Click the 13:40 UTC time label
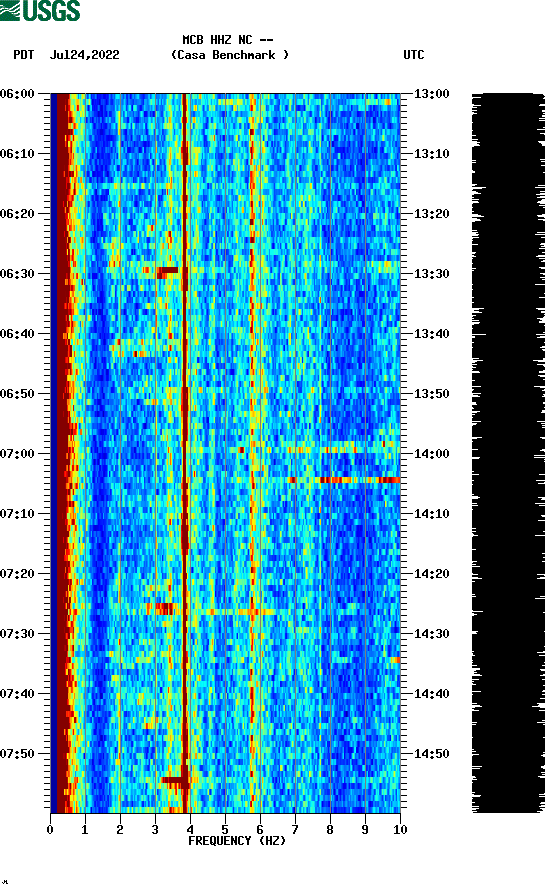Screen dimensions: 552x893 pyautogui.click(x=431, y=334)
